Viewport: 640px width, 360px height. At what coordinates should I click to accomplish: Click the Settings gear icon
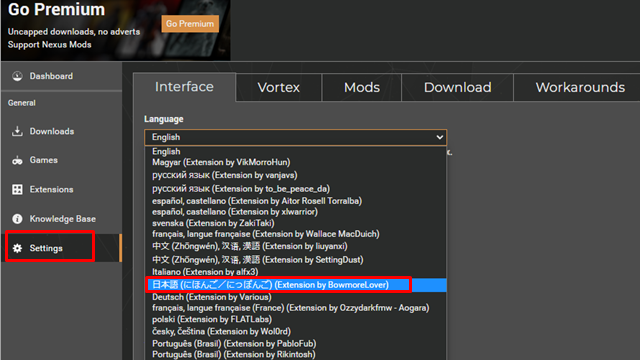tap(17, 248)
